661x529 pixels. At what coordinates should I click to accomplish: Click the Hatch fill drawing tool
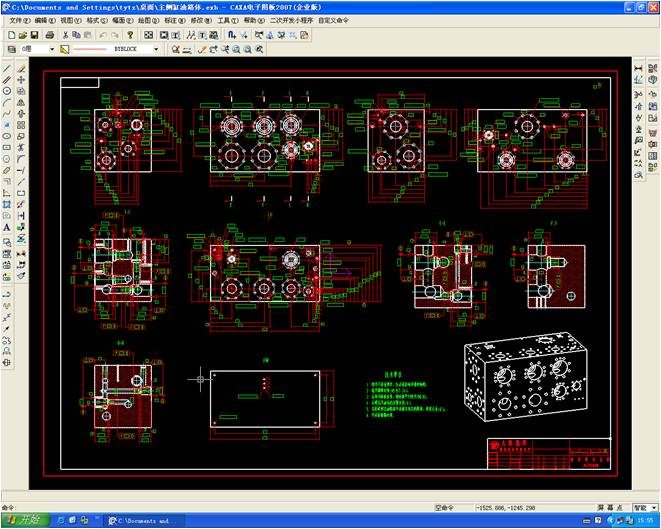pos(7,204)
